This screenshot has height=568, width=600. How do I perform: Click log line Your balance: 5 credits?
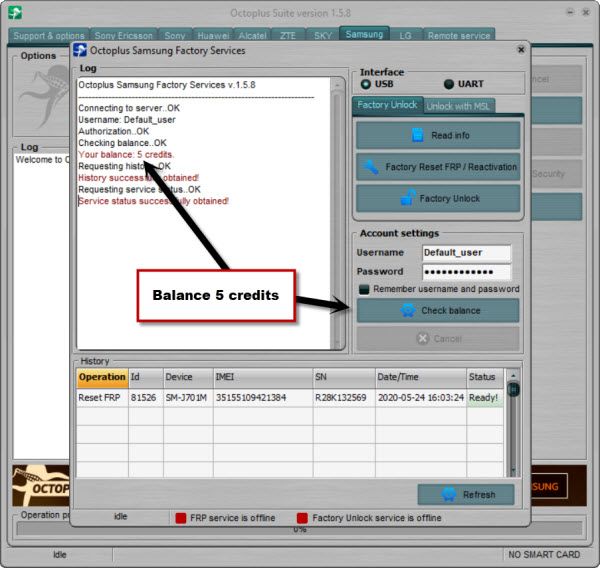(126, 155)
